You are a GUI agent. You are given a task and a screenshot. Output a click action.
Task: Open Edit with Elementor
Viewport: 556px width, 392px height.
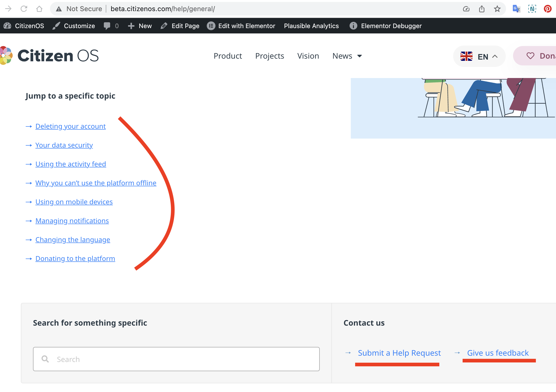[x=241, y=26]
